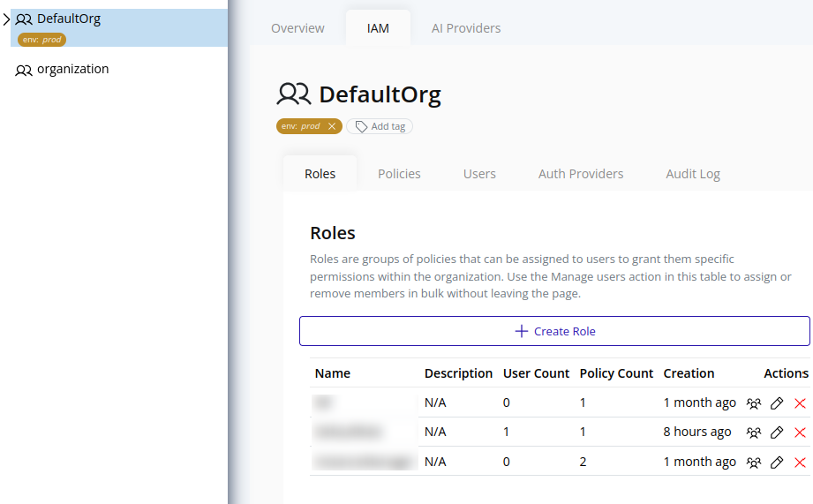813x504 pixels.
Task: Delete the first role using red X
Action: point(800,403)
